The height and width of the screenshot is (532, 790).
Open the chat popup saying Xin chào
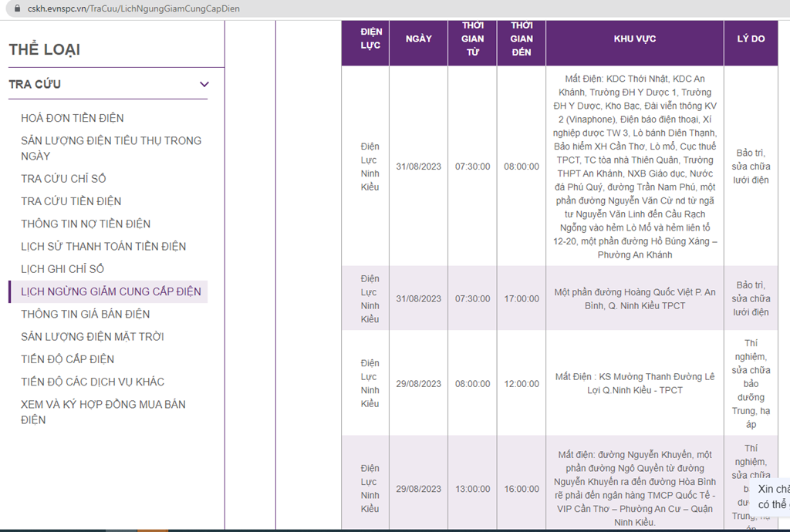point(771,497)
